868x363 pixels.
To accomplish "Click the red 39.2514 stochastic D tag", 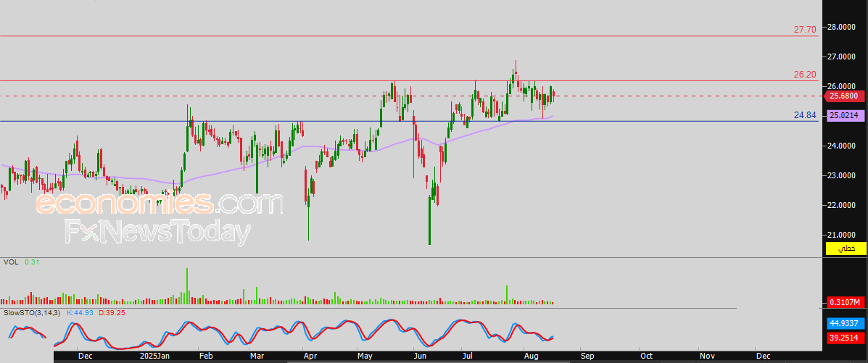I will coord(846,338).
